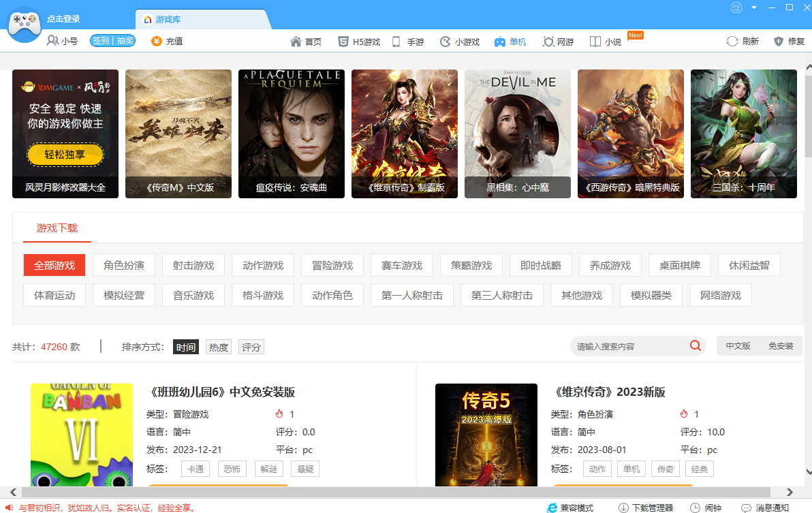This screenshot has height=513, width=812.
Task: Choose 赛车游戏 category
Action: (x=402, y=265)
